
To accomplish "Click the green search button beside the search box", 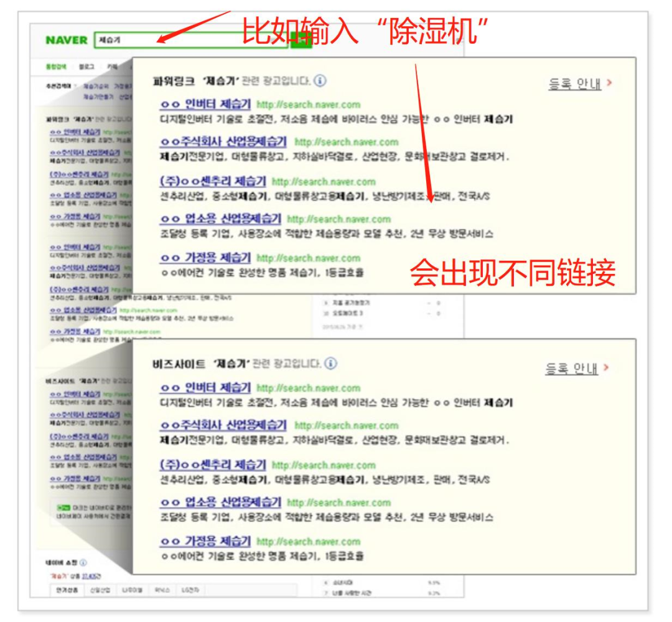I will click(x=301, y=40).
